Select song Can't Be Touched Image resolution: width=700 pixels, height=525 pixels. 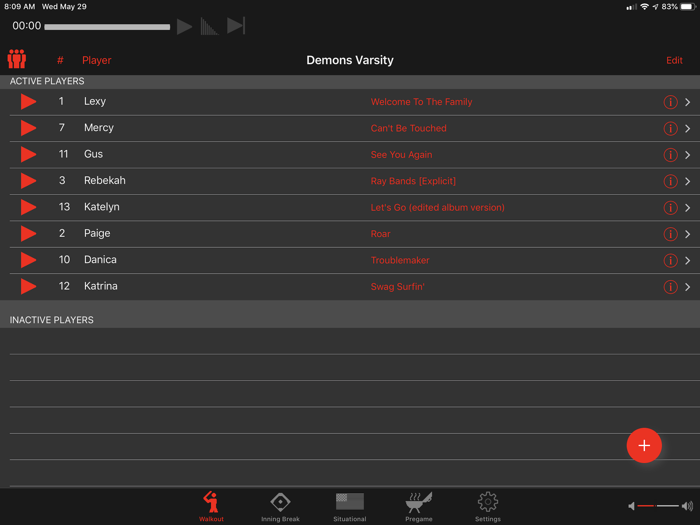tap(408, 128)
